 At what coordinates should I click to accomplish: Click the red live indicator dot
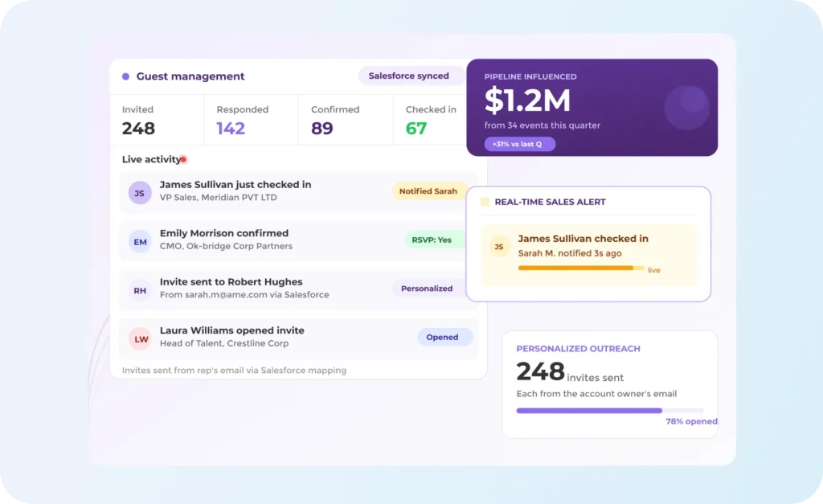tap(183, 159)
